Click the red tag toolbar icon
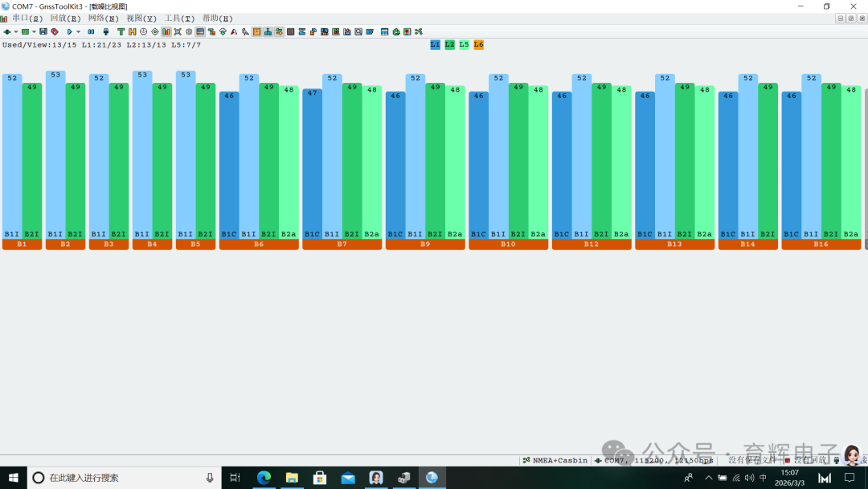The width and height of the screenshot is (868, 489). pos(55,31)
